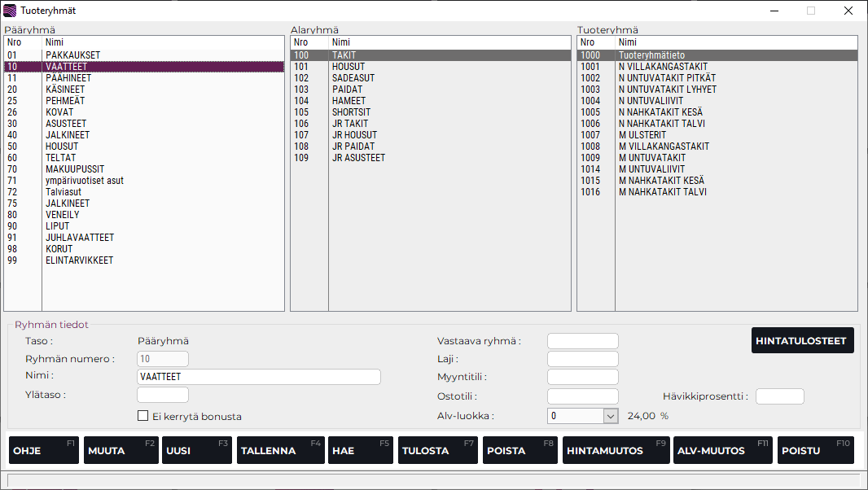Screen dimensions: 868x490
Task: Open search with HAE button
Action: (x=361, y=450)
